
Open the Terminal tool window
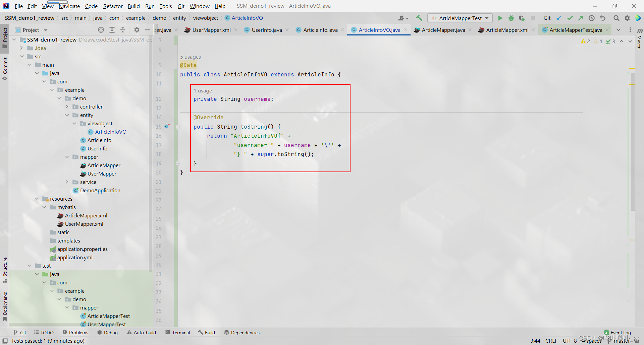click(178, 333)
